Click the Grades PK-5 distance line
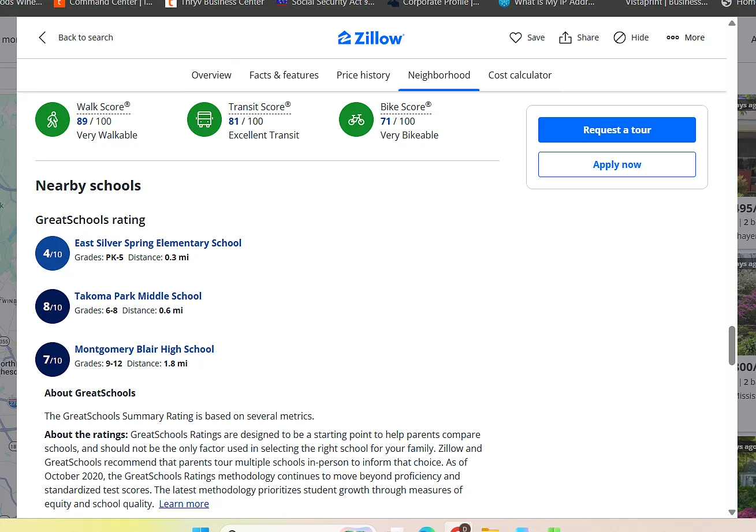 pyautogui.click(x=132, y=257)
